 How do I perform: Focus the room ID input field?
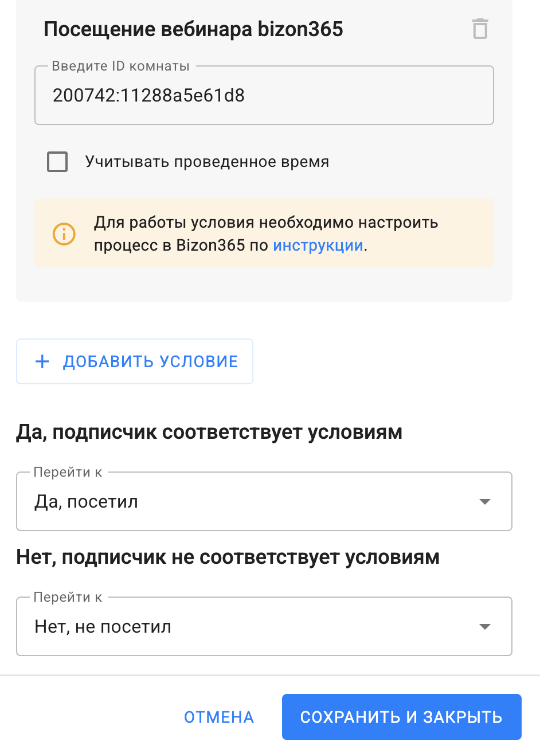tap(264, 96)
